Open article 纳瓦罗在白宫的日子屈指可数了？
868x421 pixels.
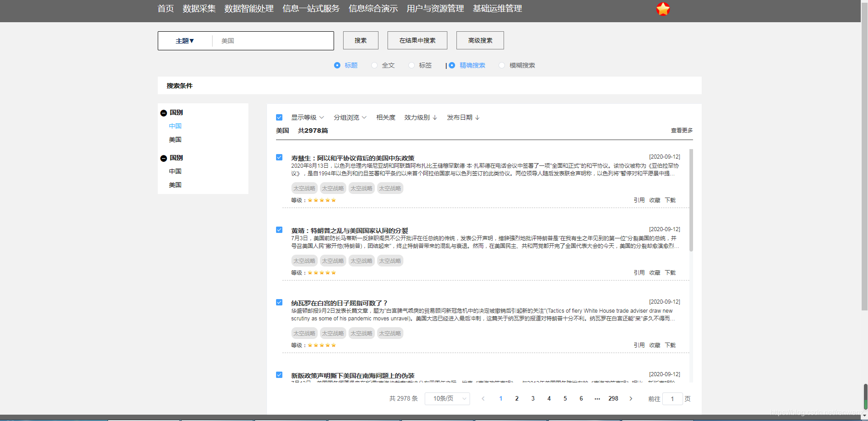(339, 303)
